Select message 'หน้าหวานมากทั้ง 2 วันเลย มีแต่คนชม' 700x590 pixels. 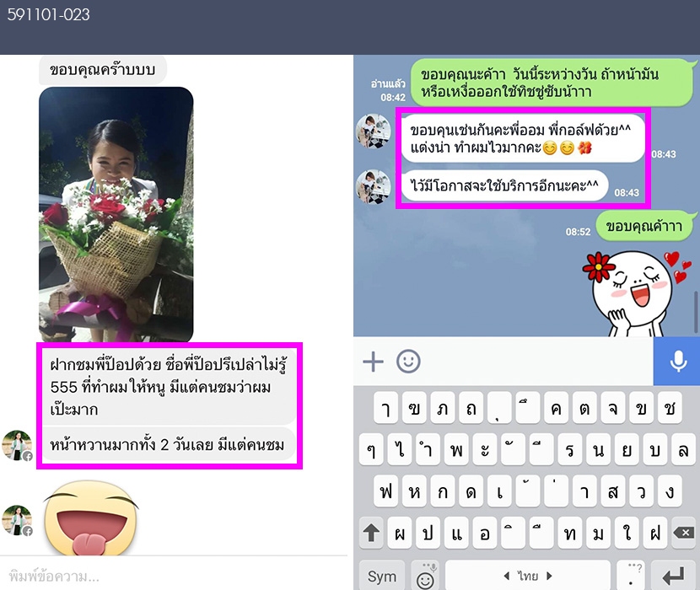169,444
